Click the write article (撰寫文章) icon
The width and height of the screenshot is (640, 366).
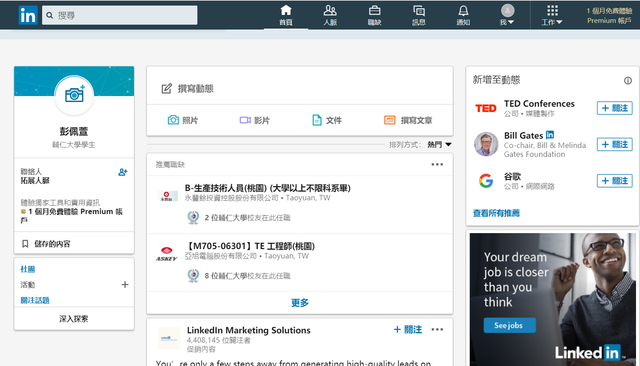click(x=389, y=120)
